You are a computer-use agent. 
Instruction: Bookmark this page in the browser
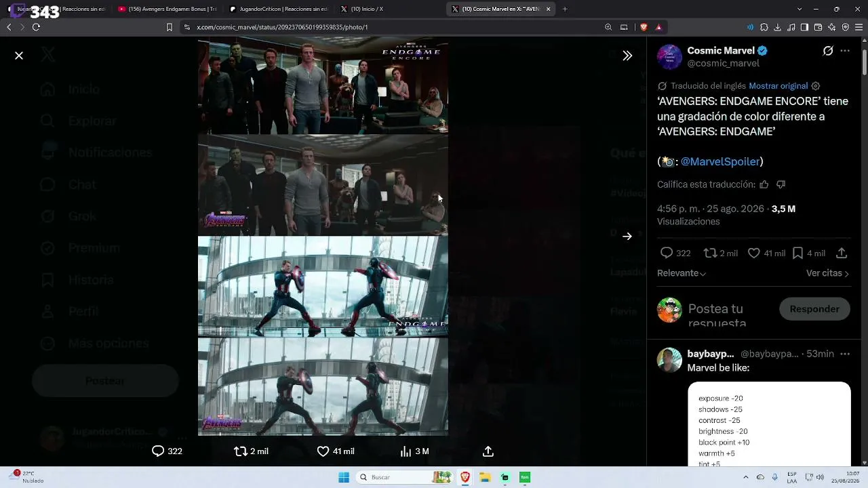(x=170, y=27)
